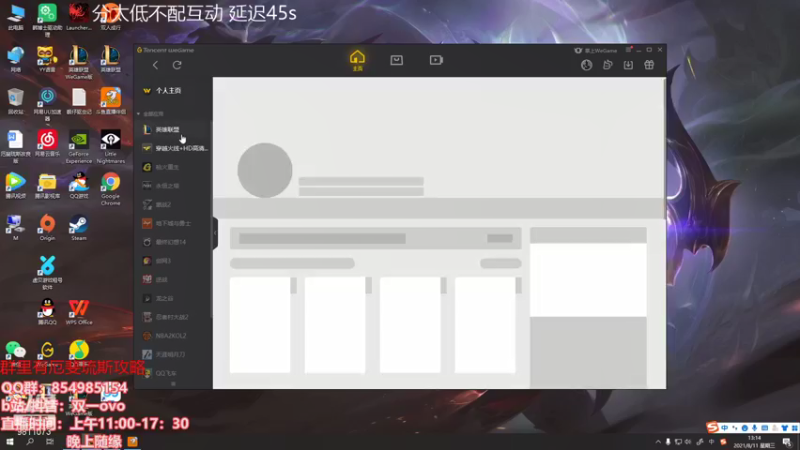Open the YY语音 desktop icon

pyautogui.click(x=47, y=59)
